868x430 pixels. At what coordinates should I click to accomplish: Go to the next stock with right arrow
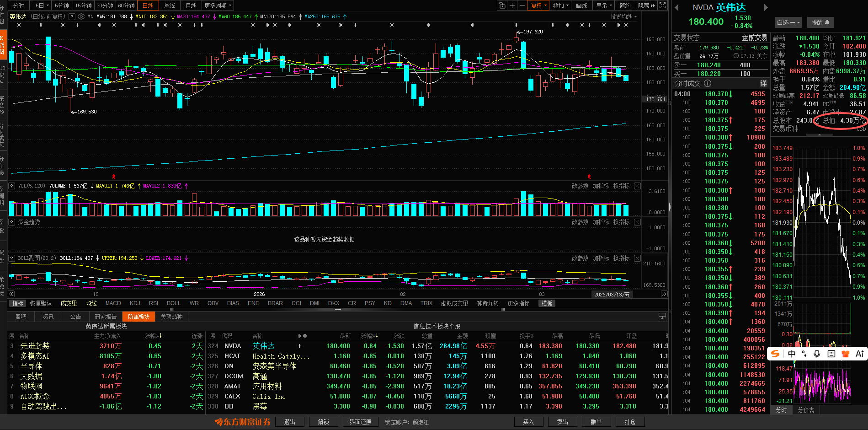click(x=766, y=7)
